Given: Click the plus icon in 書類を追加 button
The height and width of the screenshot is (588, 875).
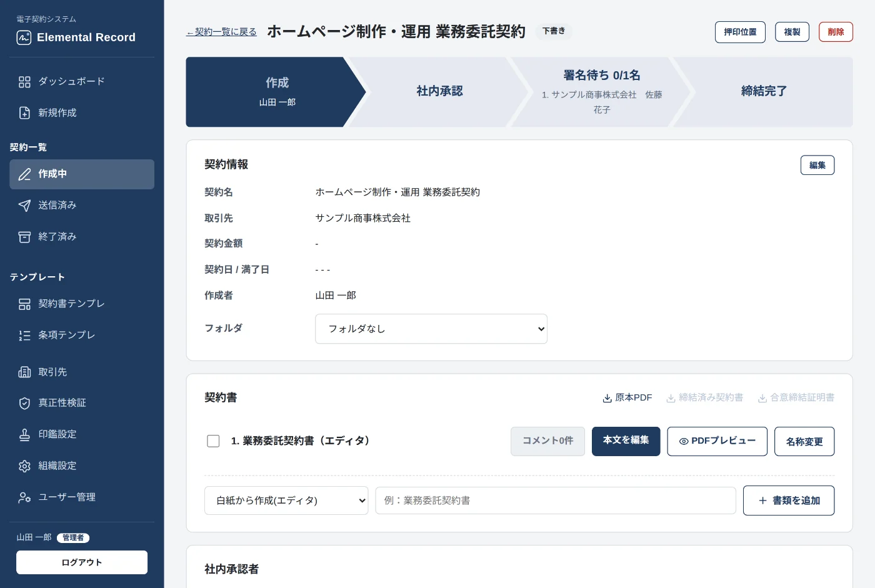Looking at the screenshot, I should [762, 501].
